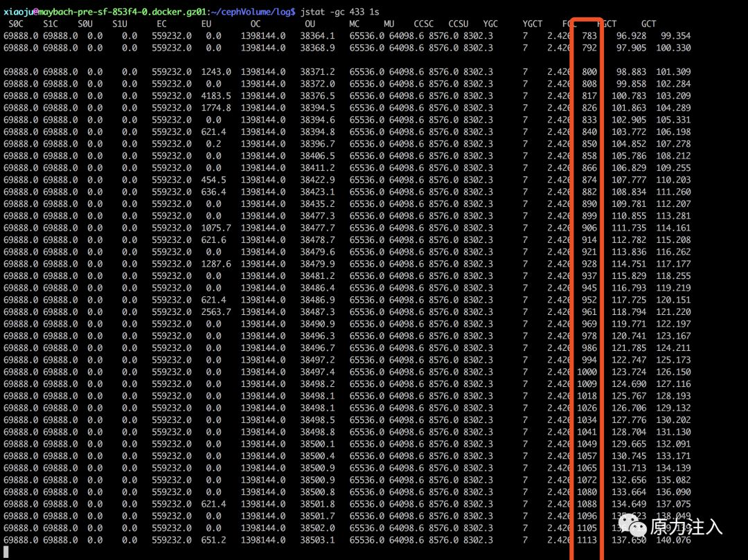The height and width of the screenshot is (560, 748).
Task: Click the ~/cephVolume/log path in prompt
Action: pos(256,12)
